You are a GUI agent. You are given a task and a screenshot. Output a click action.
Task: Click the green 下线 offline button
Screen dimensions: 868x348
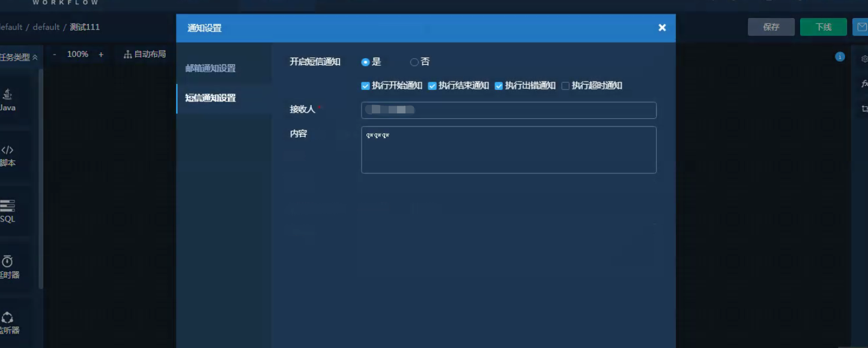tap(823, 27)
